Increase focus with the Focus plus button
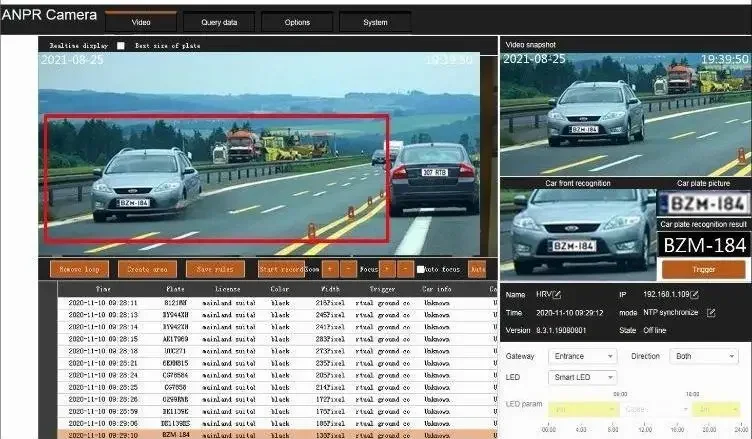 click(387, 269)
